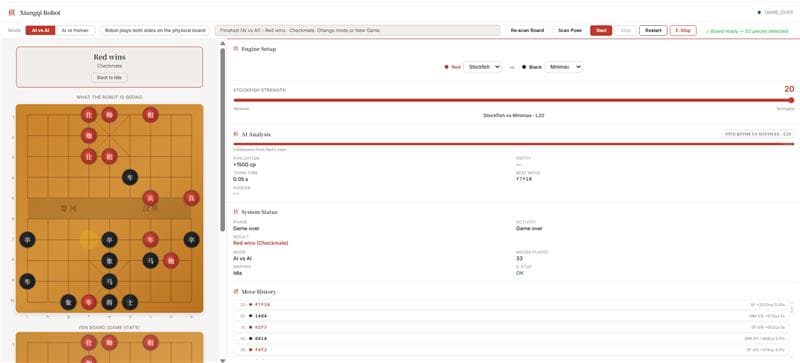The width and height of the screenshot is (800, 363).
Task: Click the strength value 20
Action: 789,89
